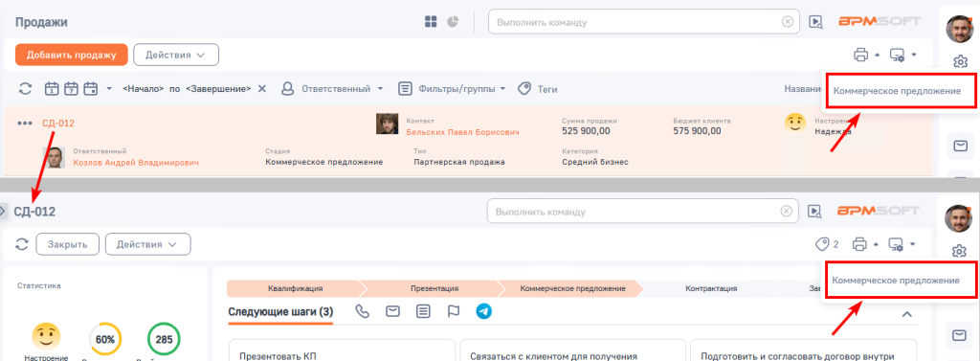Open Действия dropdown on СД-012 page
980x361 pixels.
coord(148,244)
